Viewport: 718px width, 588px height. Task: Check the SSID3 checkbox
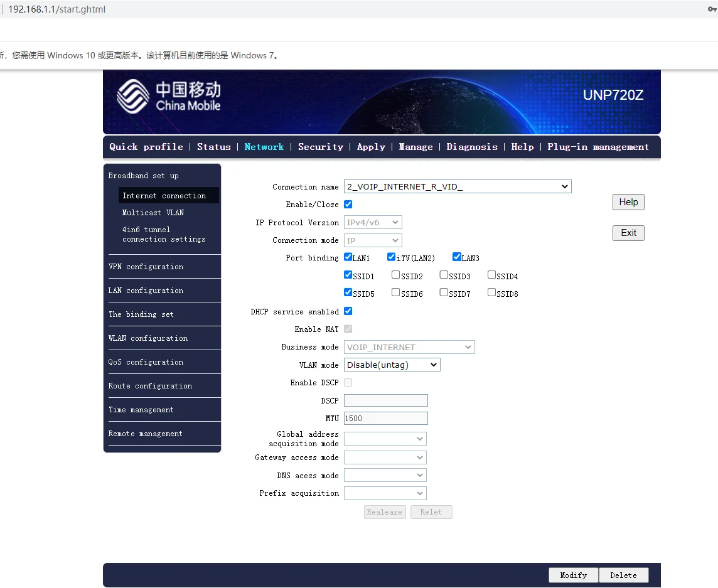tap(444, 275)
